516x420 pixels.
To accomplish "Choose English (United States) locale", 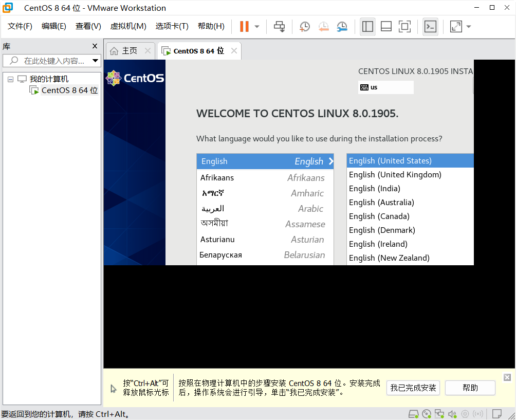I will [410, 160].
